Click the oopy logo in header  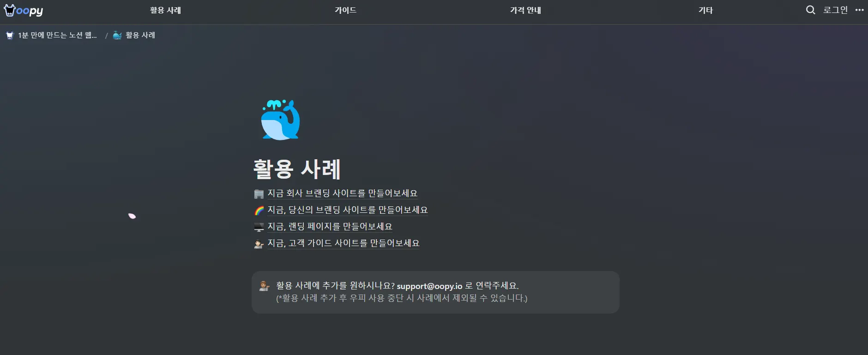coord(23,10)
